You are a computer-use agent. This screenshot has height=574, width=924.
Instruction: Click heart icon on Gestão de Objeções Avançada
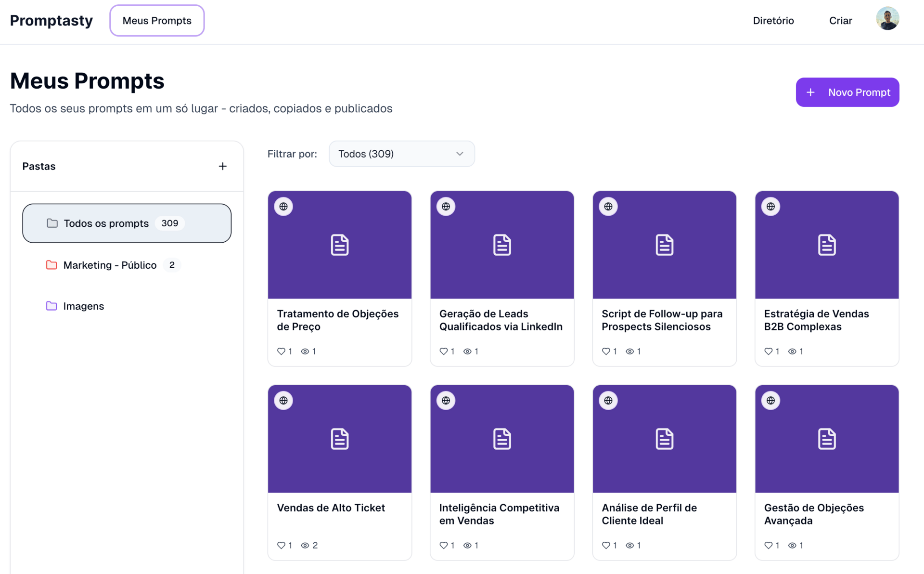tap(768, 545)
